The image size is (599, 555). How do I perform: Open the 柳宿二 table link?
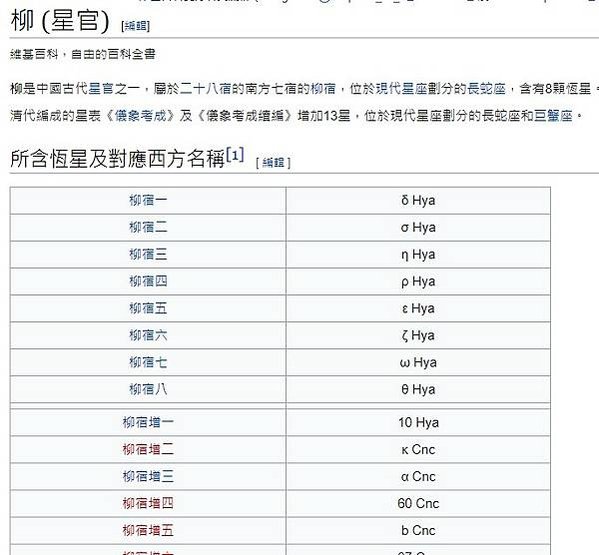[x=148, y=227]
